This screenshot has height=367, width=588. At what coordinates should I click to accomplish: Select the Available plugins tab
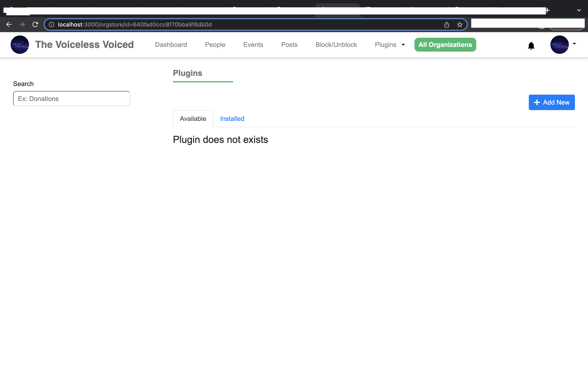[193, 118]
